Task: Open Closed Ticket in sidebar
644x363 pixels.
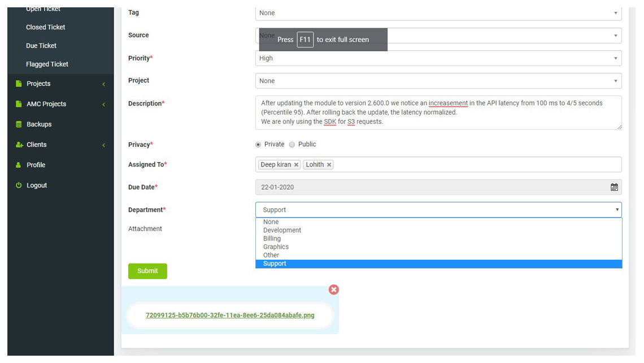Action: click(x=46, y=27)
